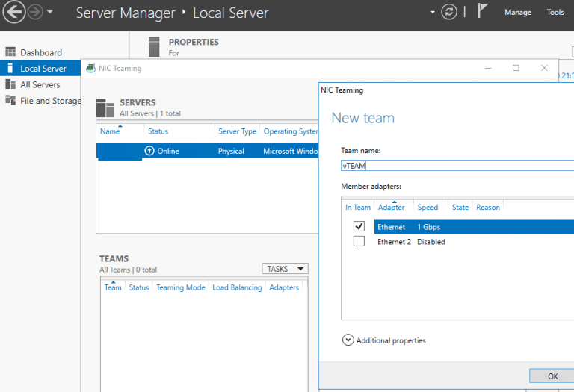
Task: Open breadcrumb dropdown arrow left of refresh icon
Action: pos(433,13)
